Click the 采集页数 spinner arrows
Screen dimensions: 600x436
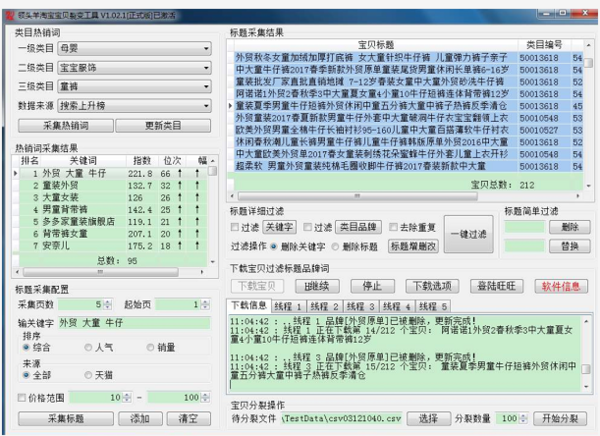106,303
